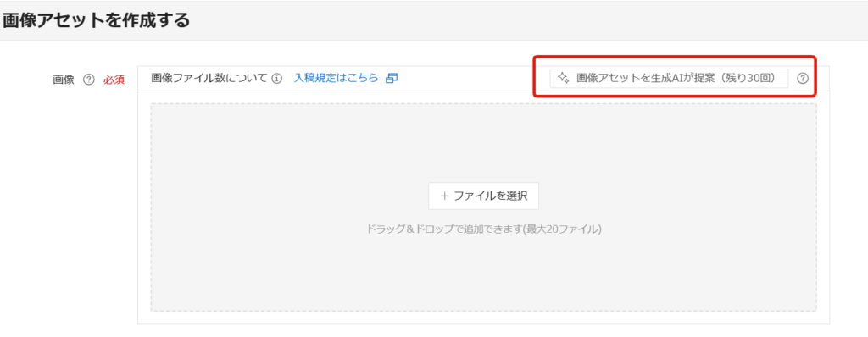Click 画像アセットを生成AIが提案 button
The height and width of the screenshot is (337, 868).
tap(670, 78)
